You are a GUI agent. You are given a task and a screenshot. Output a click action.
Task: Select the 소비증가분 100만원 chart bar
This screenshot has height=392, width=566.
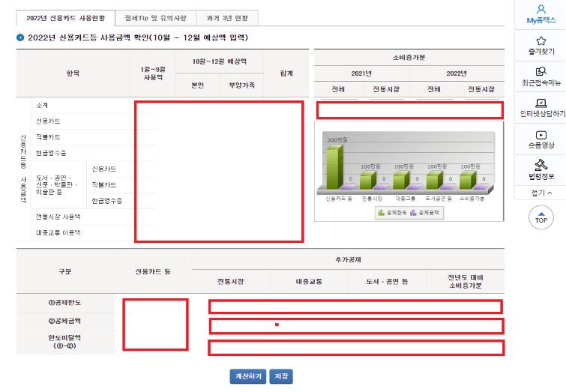468,180
